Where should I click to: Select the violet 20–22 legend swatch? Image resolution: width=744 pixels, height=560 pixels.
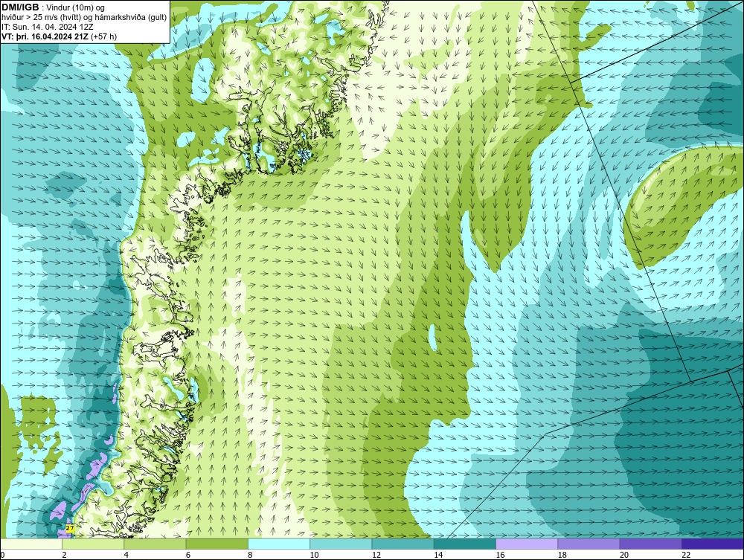coord(650,544)
